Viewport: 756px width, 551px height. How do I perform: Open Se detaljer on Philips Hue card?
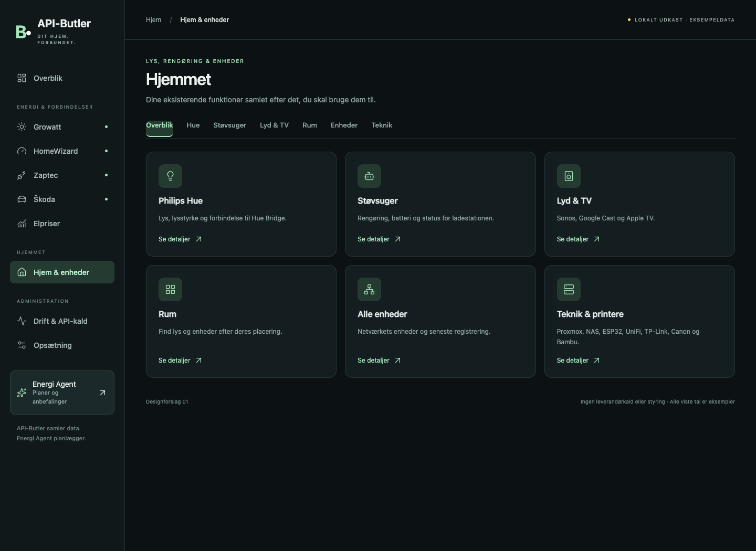180,239
